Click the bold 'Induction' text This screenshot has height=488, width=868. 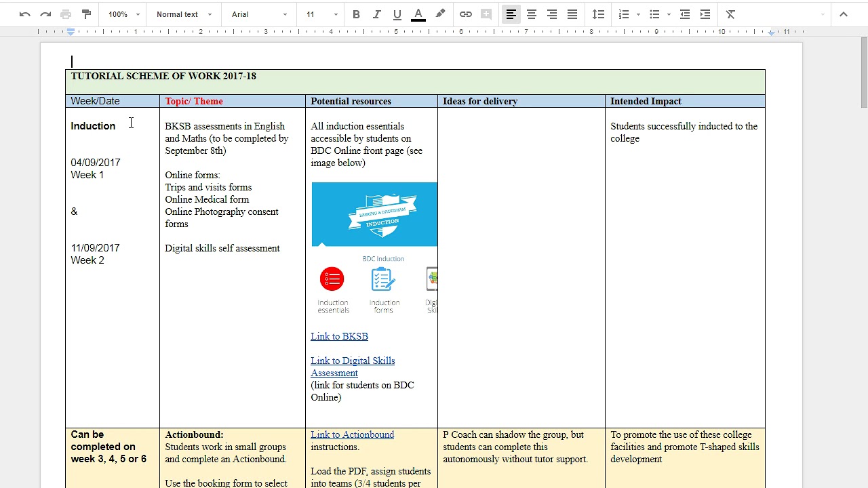point(93,126)
